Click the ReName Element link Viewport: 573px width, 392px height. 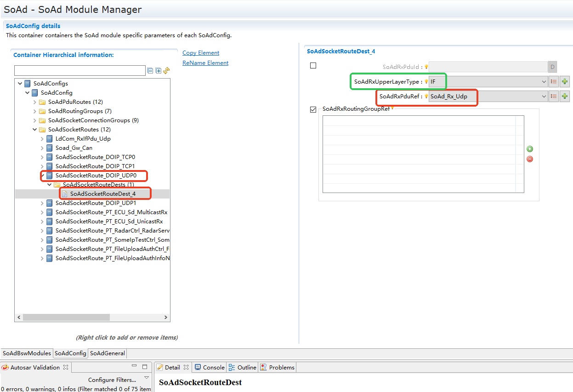tap(205, 63)
